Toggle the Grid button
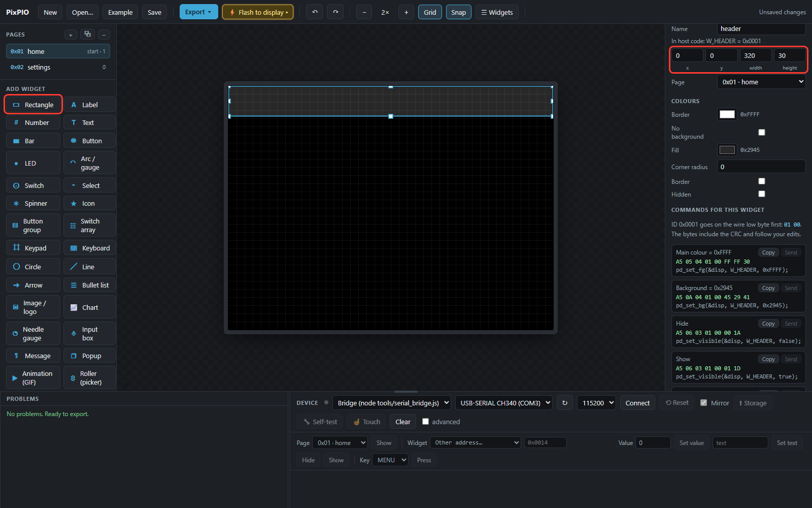 430,12
